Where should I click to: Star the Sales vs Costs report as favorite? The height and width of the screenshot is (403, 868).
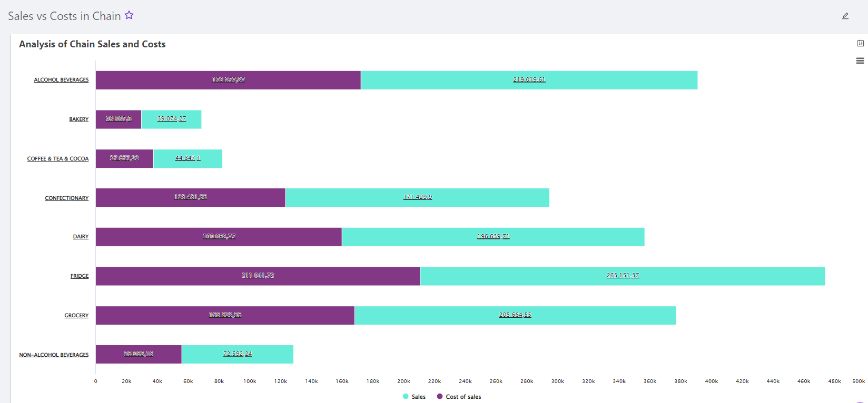click(x=129, y=16)
